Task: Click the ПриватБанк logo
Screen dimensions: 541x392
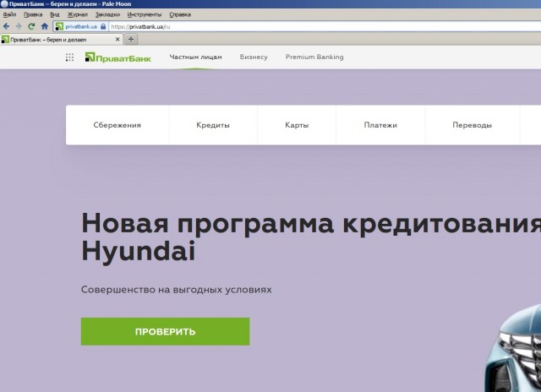Action: (118, 57)
